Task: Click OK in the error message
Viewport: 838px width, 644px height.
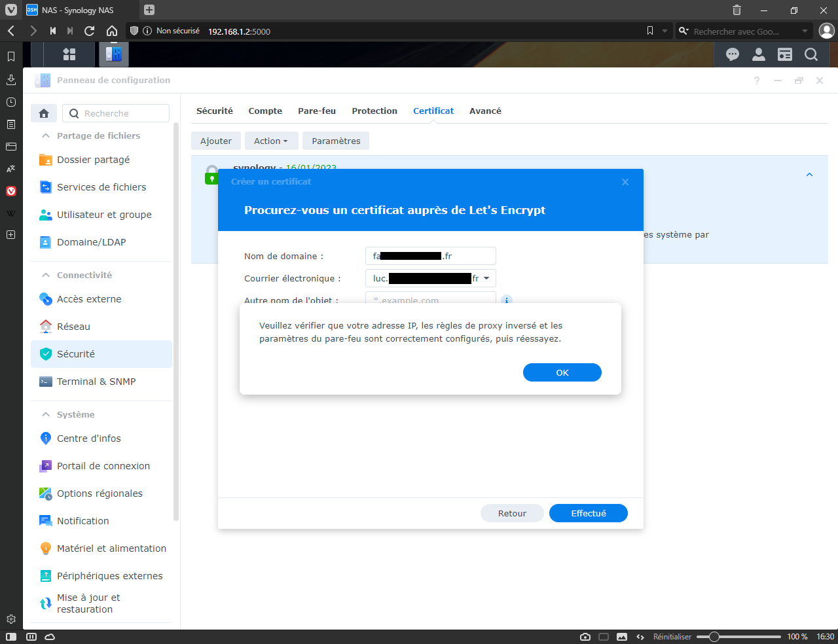Action: coord(562,372)
